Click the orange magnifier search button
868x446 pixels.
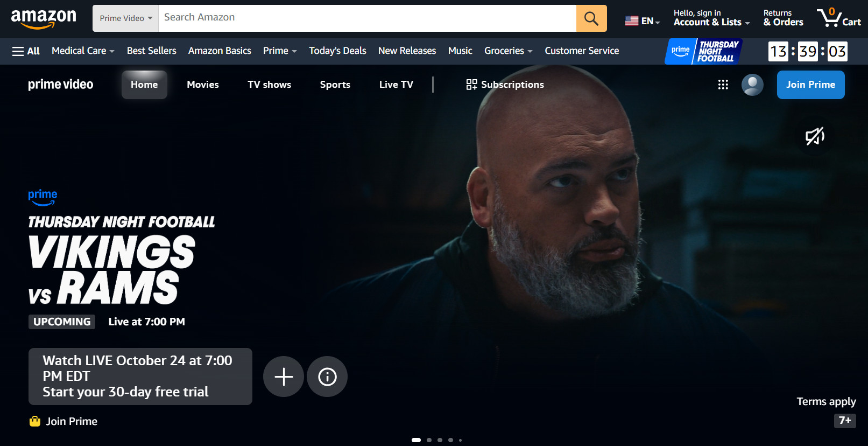(591, 18)
